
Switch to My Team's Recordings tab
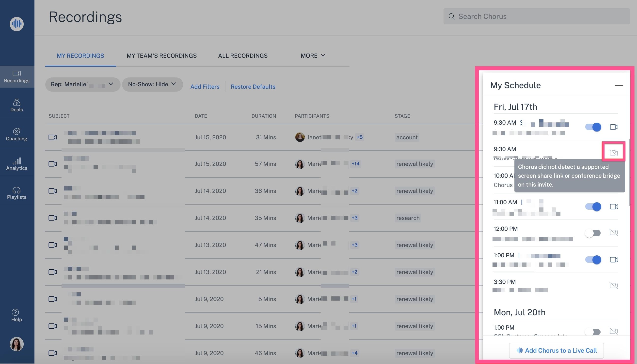point(161,56)
